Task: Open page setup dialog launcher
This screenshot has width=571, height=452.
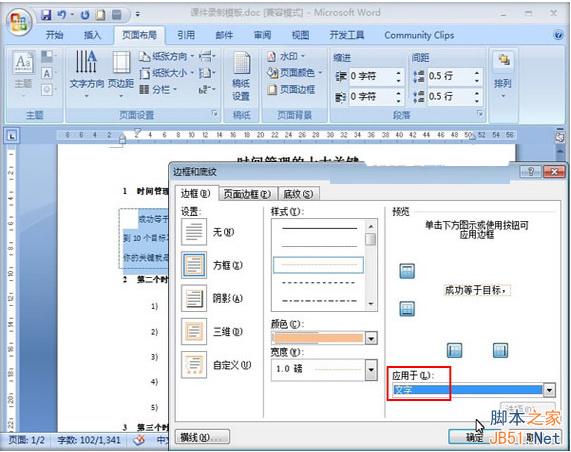Action: (x=215, y=114)
